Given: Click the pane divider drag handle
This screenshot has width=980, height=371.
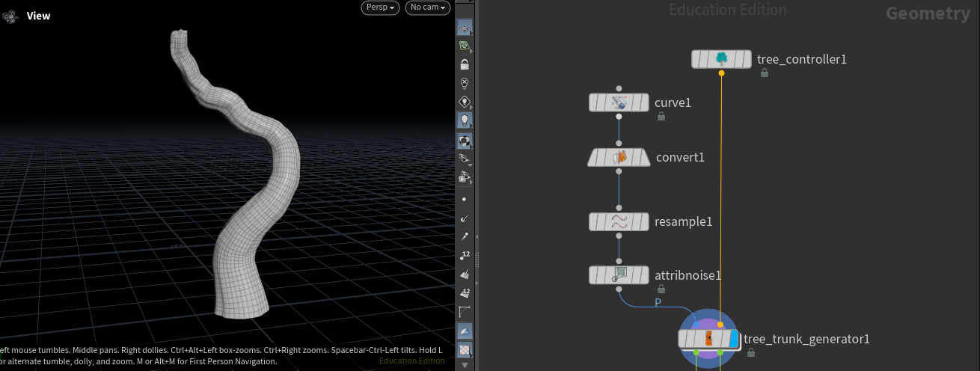Looking at the screenshot, I should click(477, 260).
